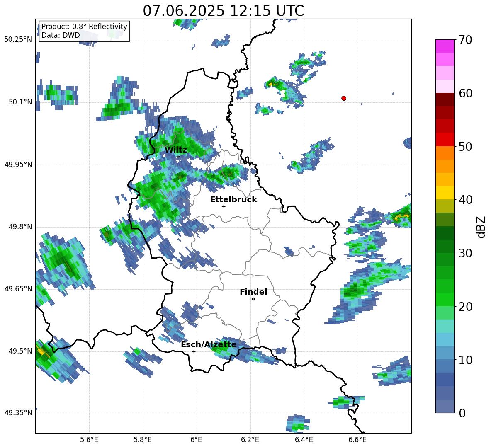This screenshot has height=448, width=491.
Task: Click the Ettelbruck station cross marker
Action: [224, 206]
